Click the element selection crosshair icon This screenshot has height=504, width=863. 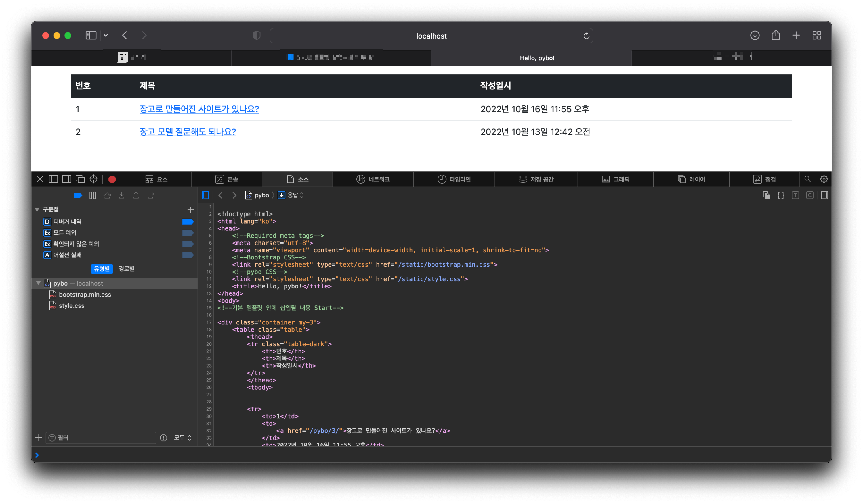[x=93, y=179]
